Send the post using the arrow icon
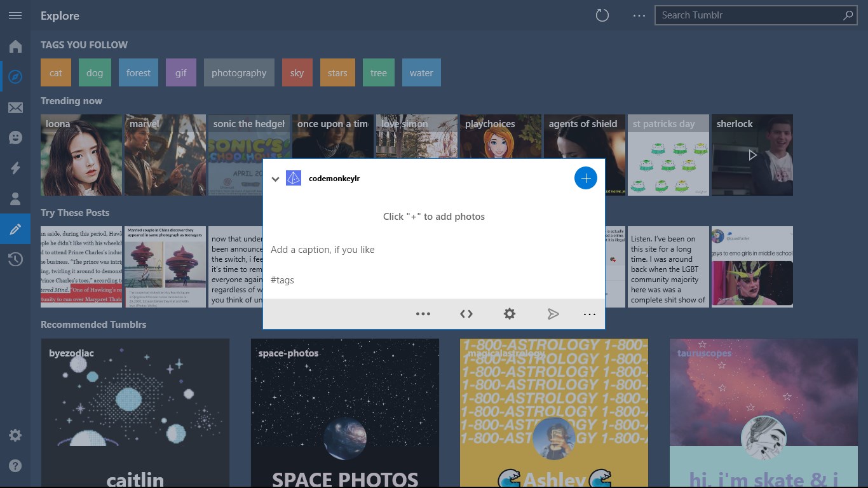The image size is (868, 488). [553, 313]
